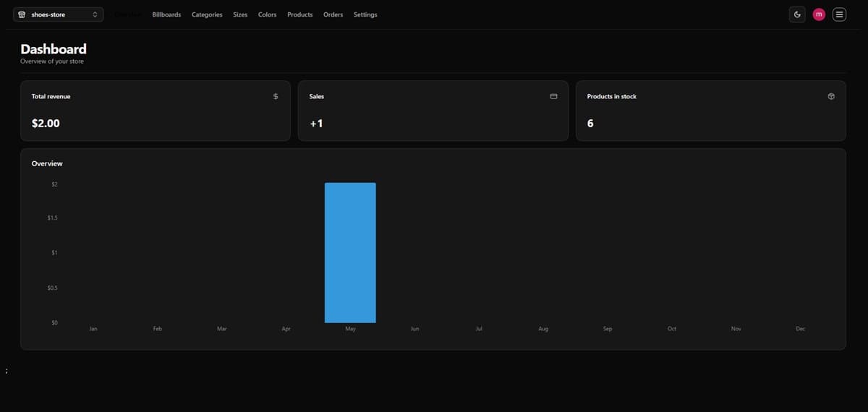The width and height of the screenshot is (868, 412).
Task: Click the blue May revenue bar
Action: click(x=350, y=253)
